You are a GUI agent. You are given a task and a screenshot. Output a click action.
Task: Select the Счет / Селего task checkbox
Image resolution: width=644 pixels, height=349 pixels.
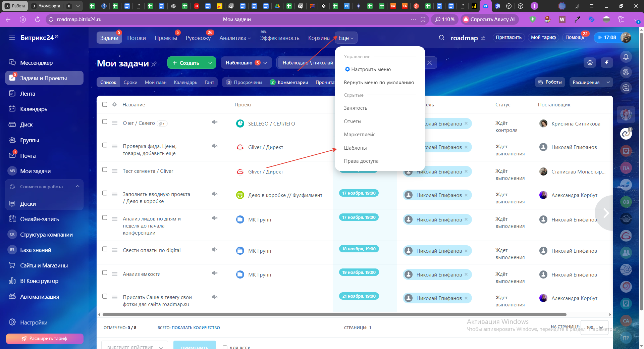[105, 121]
